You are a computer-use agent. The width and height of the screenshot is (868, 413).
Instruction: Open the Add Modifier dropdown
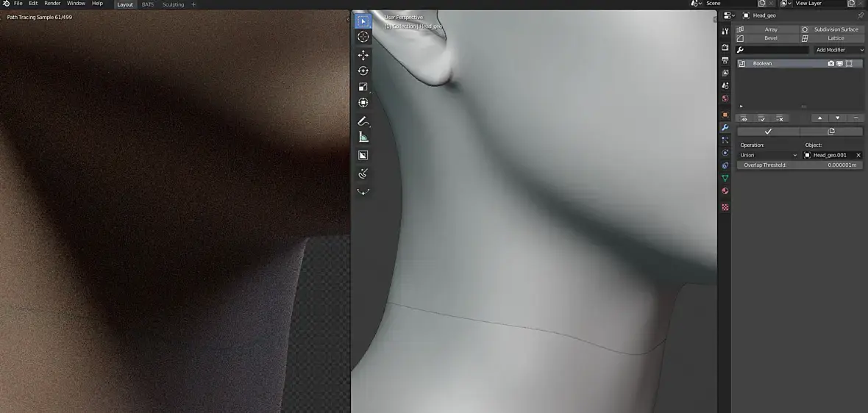(x=839, y=50)
